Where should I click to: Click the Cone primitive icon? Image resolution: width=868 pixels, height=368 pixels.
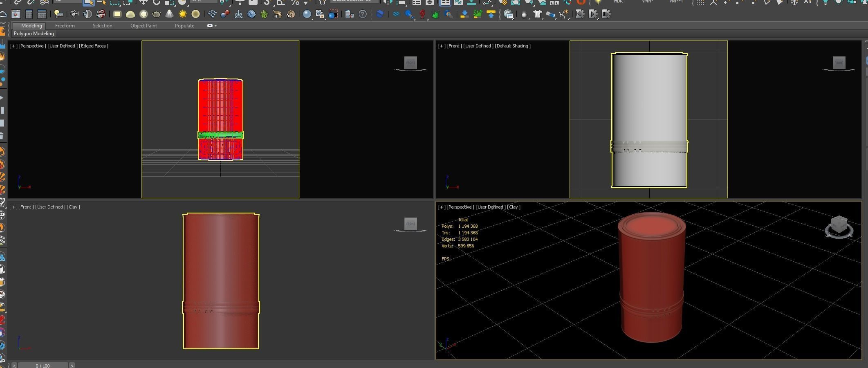(169, 14)
